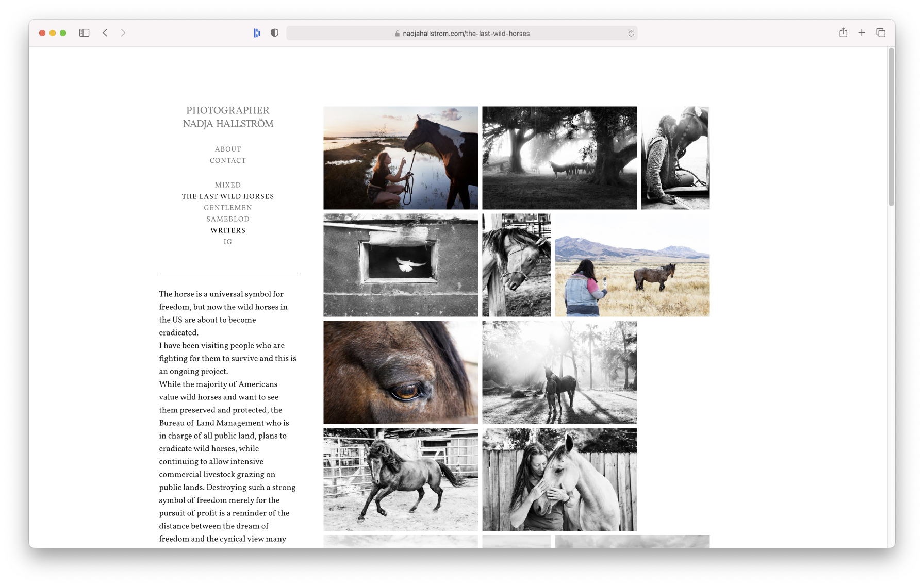Open the Photographer Nadja Hallström home title
Screen dimensions: 924x586
tap(228, 117)
